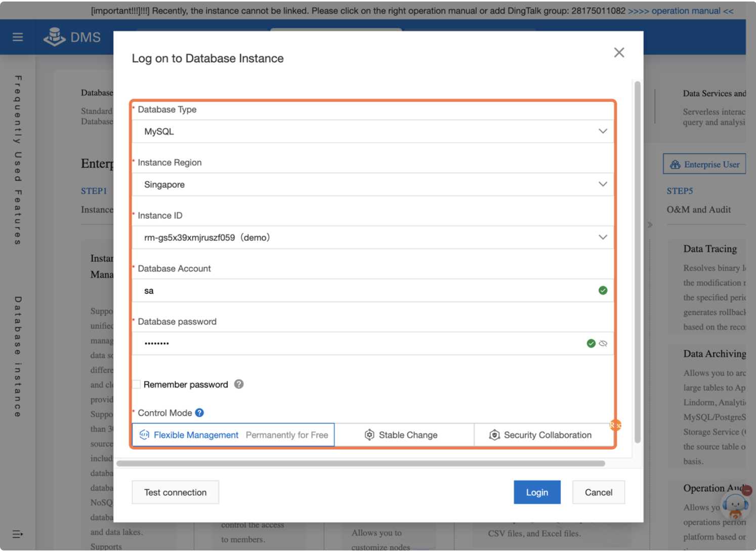The height and width of the screenshot is (552, 756).
Task: Enable the Remember password checkbox
Action: pos(136,384)
